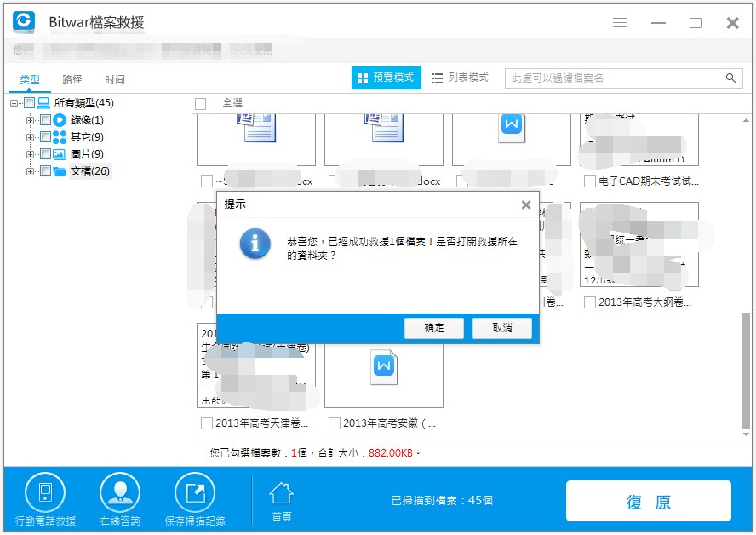Confirm with the 确定 button
756x535 pixels.
click(434, 328)
